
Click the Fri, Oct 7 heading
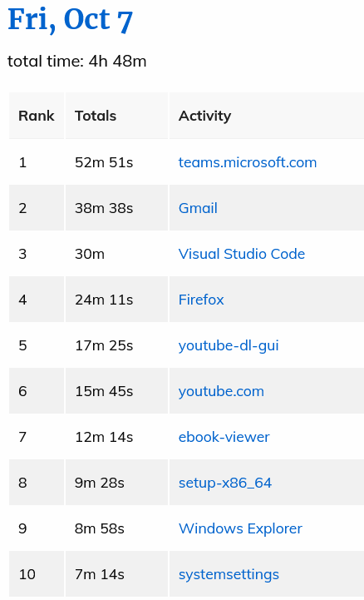point(71,20)
